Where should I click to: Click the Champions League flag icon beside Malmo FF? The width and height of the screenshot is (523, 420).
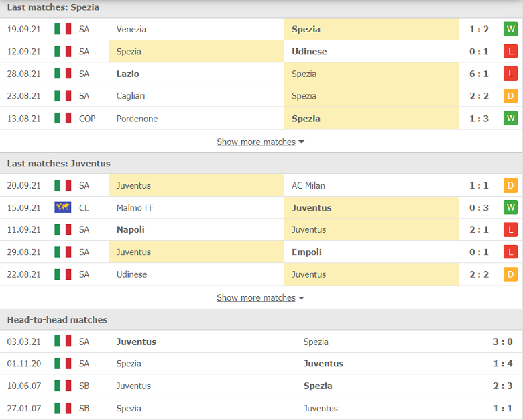coord(63,207)
